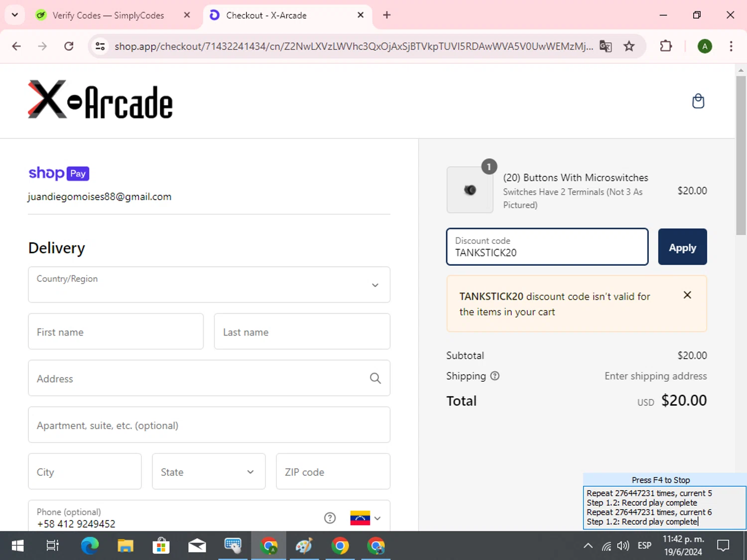Open the phone country flag selector
Screen dimensions: 747x560
point(365,518)
